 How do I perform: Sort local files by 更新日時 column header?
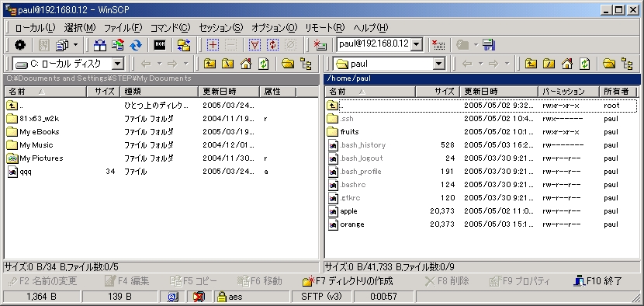tap(229, 92)
